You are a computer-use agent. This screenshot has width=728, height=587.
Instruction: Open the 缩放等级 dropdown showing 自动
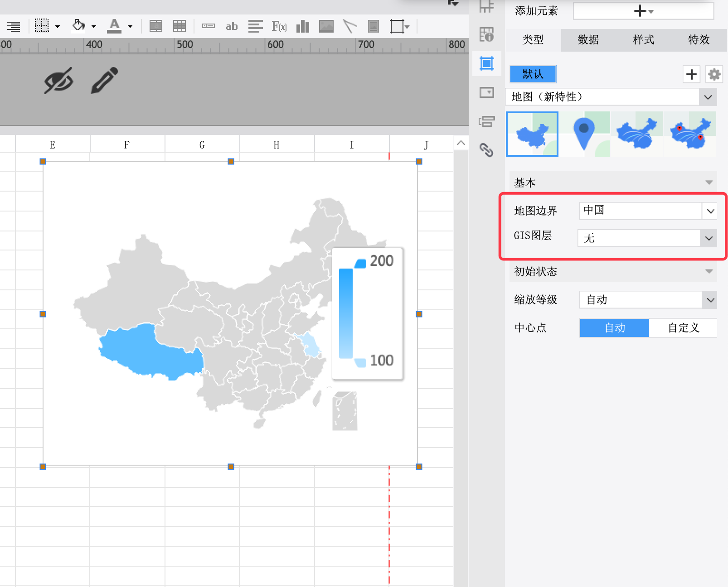click(648, 300)
